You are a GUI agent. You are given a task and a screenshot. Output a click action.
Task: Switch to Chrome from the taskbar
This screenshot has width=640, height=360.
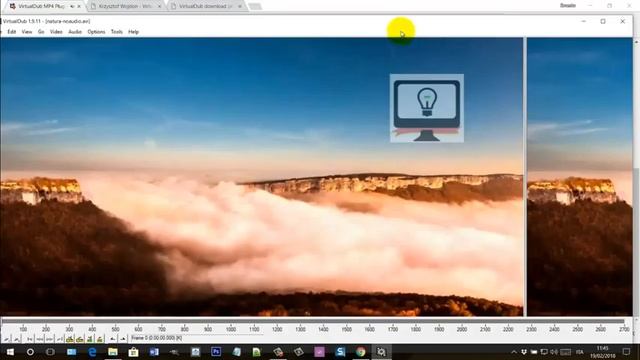pos(360,352)
